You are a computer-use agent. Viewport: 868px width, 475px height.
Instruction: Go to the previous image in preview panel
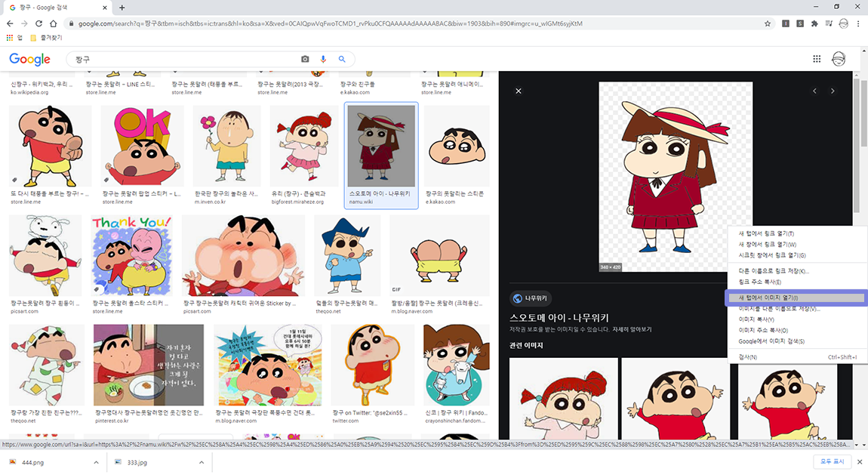click(x=814, y=91)
